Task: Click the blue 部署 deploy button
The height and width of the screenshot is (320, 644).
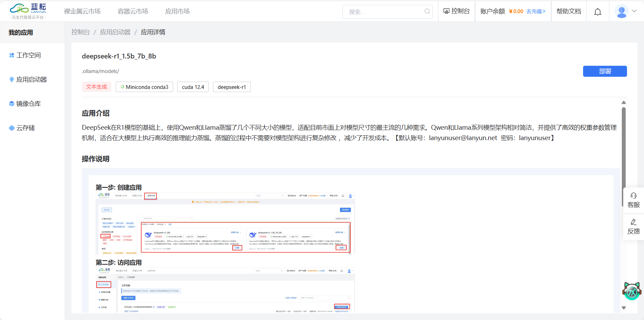Action: click(x=605, y=71)
